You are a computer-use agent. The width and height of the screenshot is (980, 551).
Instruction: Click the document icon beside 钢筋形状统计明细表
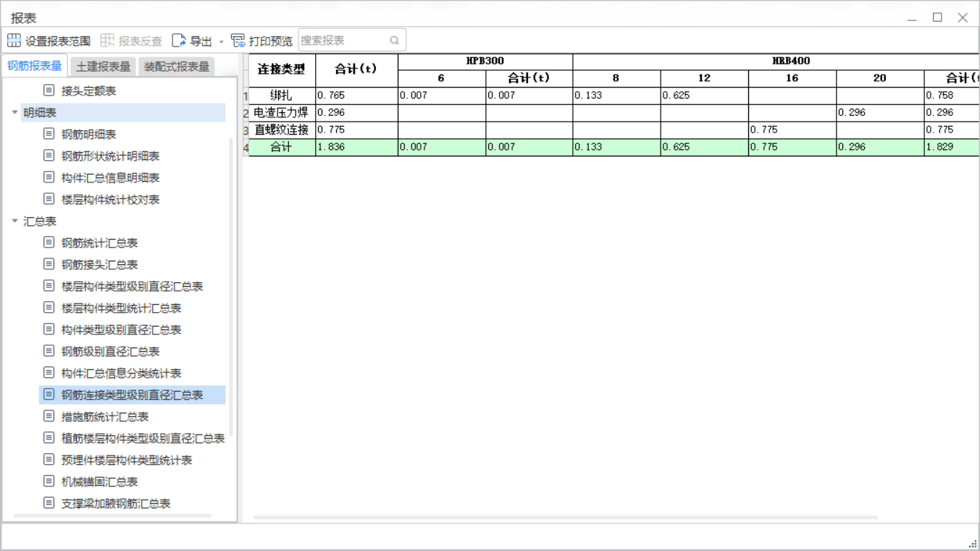click(49, 156)
